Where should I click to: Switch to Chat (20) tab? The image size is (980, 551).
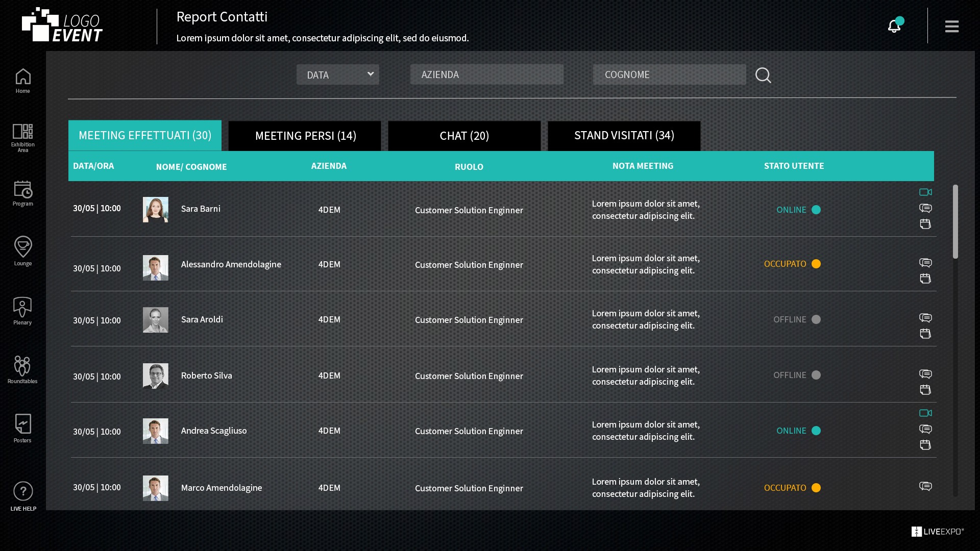tap(464, 136)
